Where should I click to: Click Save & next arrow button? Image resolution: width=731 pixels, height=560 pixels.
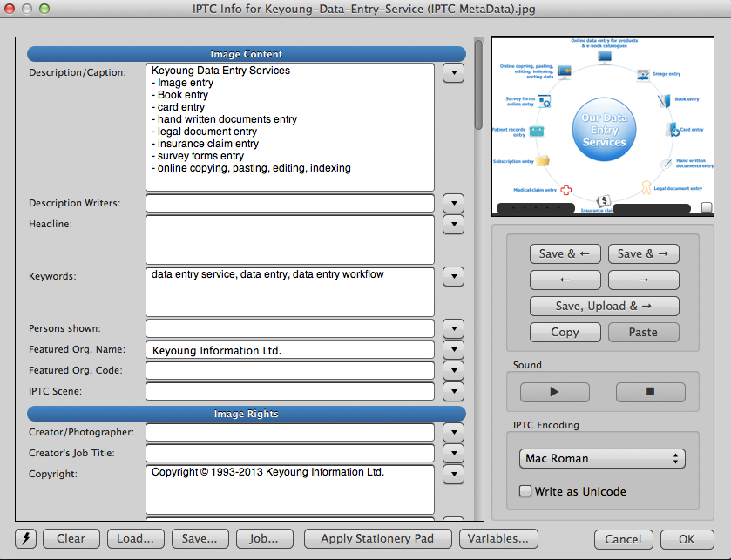(x=643, y=253)
